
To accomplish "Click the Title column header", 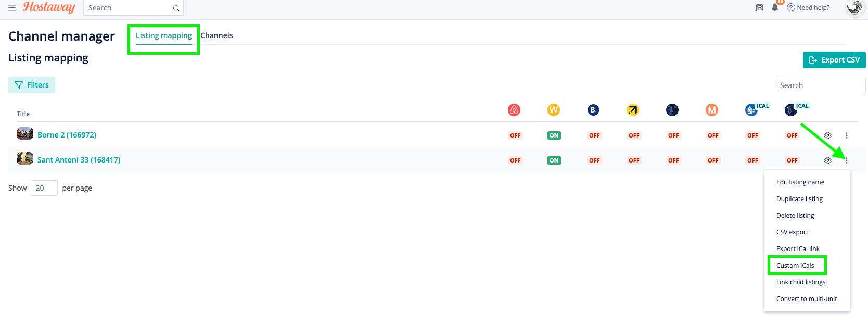I will coord(23,114).
